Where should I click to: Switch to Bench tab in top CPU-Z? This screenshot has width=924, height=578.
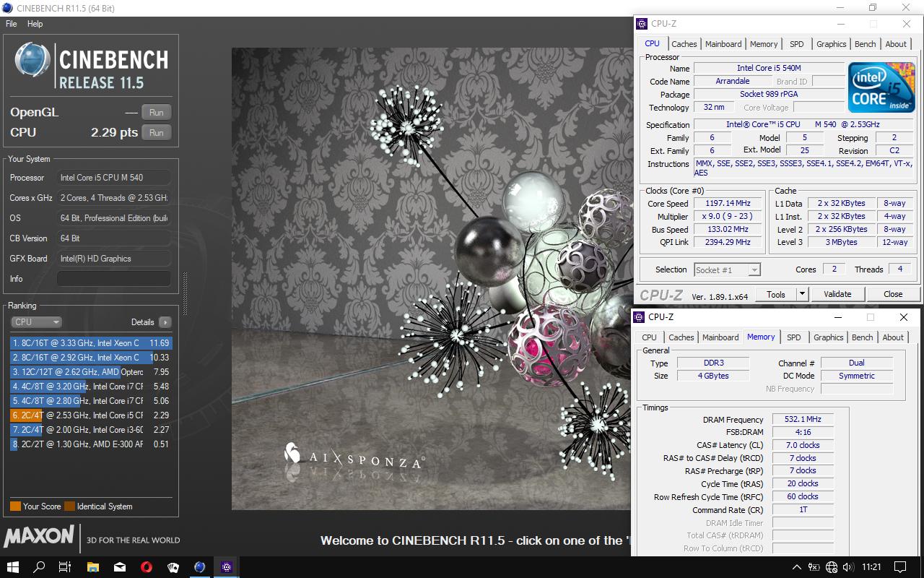[866, 44]
